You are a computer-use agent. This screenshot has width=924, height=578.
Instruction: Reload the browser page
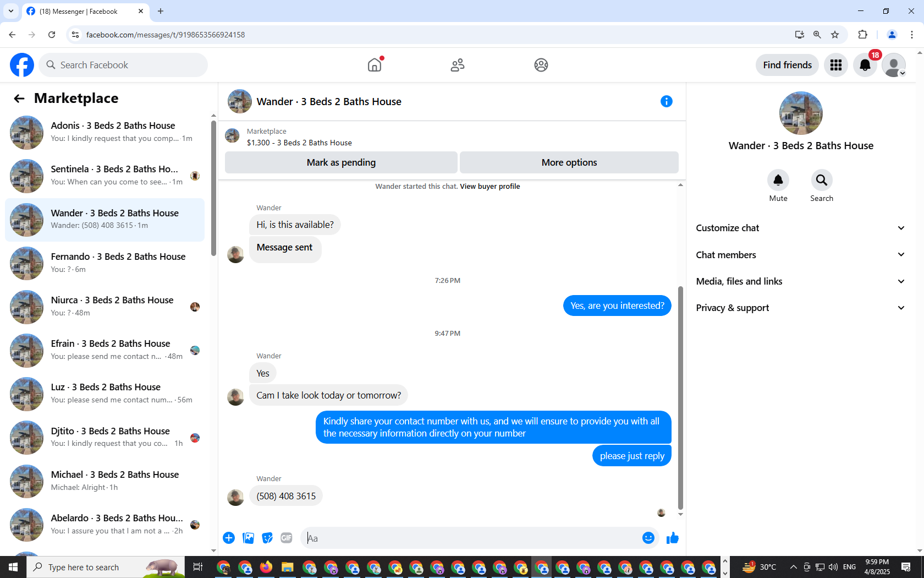pos(52,35)
